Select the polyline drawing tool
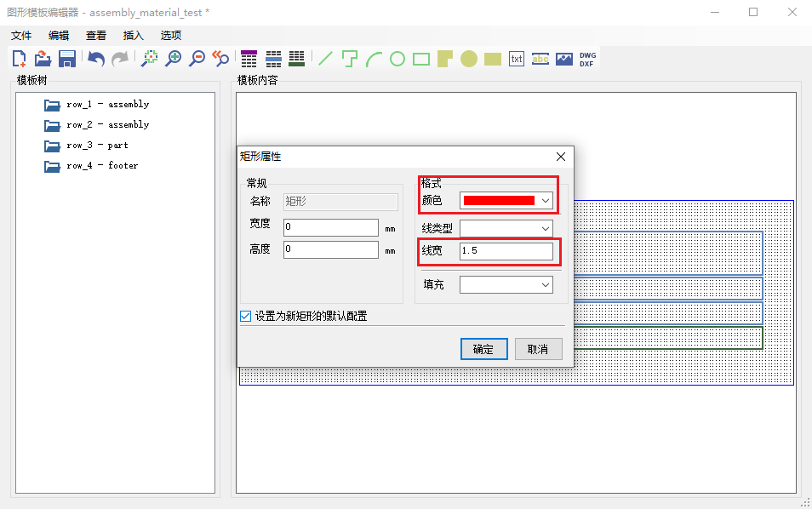 350,59
